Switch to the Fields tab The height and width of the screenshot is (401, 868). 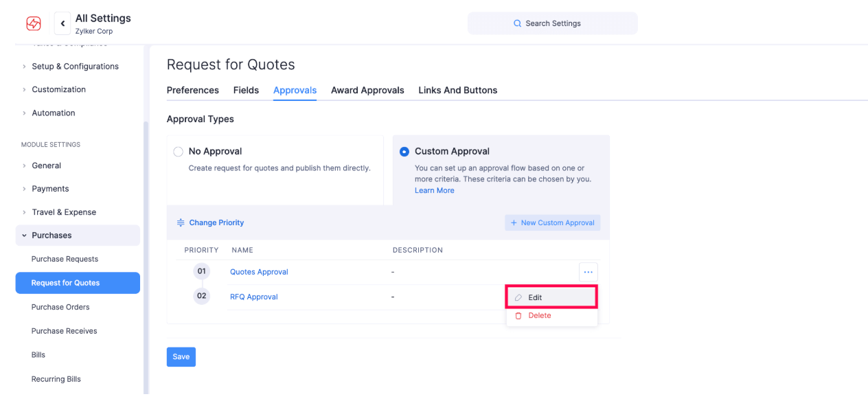(246, 90)
